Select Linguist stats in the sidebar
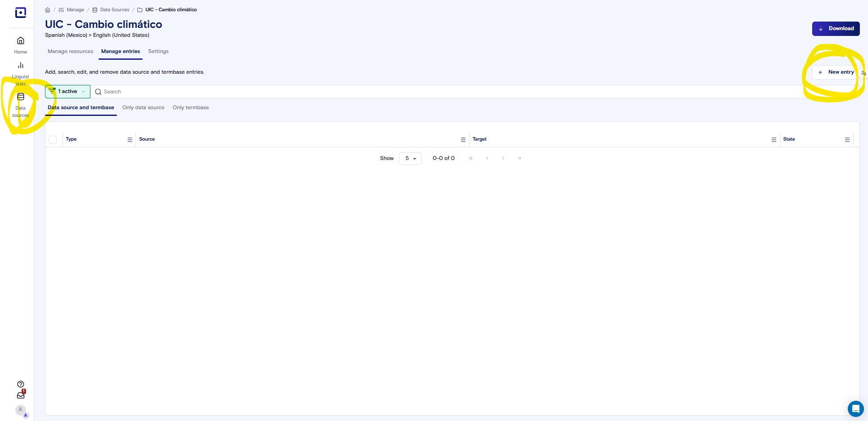The width and height of the screenshot is (868, 421). coord(20,72)
